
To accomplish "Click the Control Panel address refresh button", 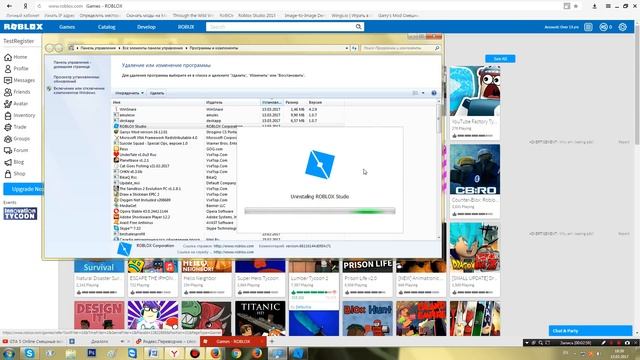I will [354, 48].
